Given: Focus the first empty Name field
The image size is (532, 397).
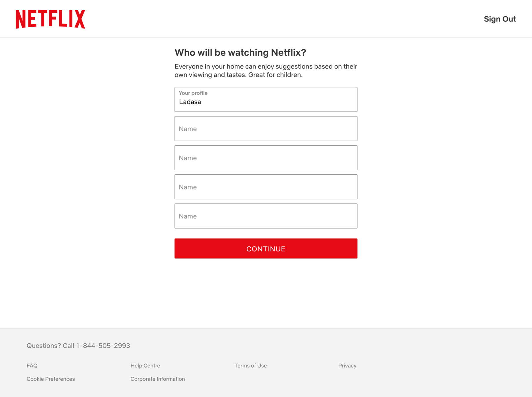Looking at the screenshot, I should pyautogui.click(x=266, y=129).
